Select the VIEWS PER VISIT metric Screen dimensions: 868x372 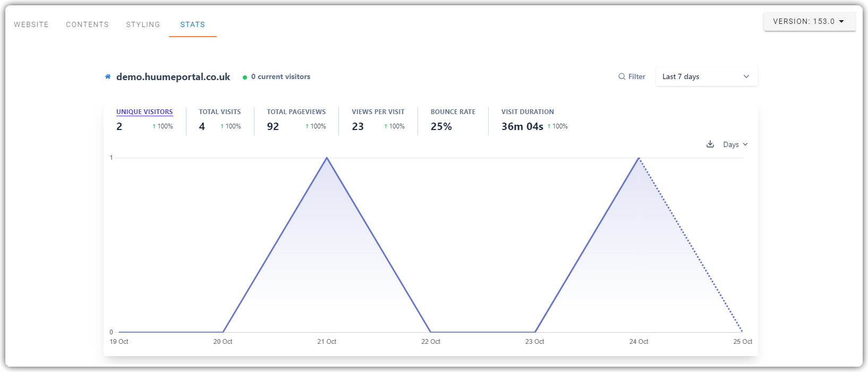[x=378, y=112]
